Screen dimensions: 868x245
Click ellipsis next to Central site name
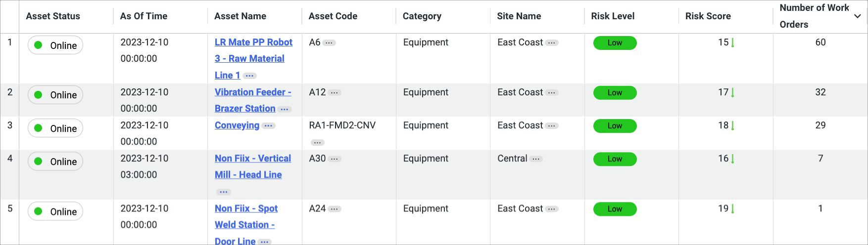coord(536,159)
